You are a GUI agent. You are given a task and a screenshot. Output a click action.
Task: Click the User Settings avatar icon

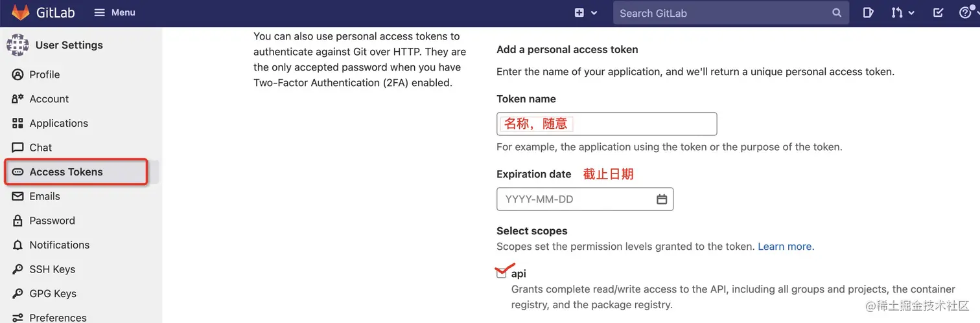coord(17,45)
